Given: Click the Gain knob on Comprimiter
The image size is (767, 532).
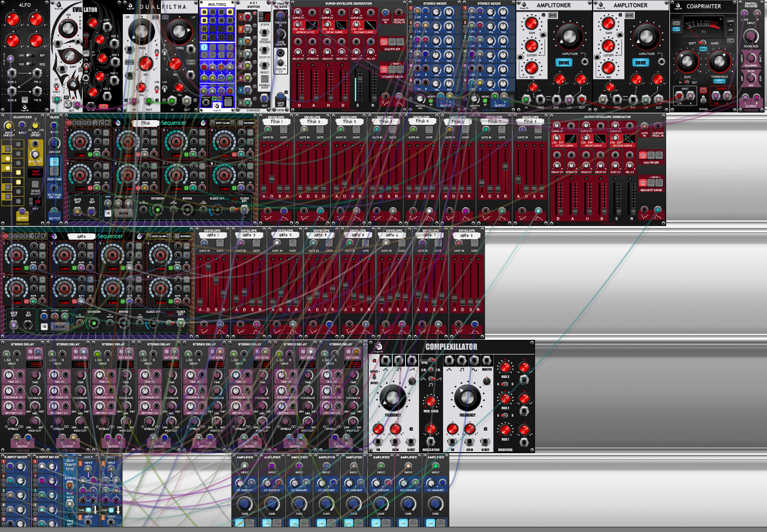Looking at the screenshot, I should coord(687,61).
